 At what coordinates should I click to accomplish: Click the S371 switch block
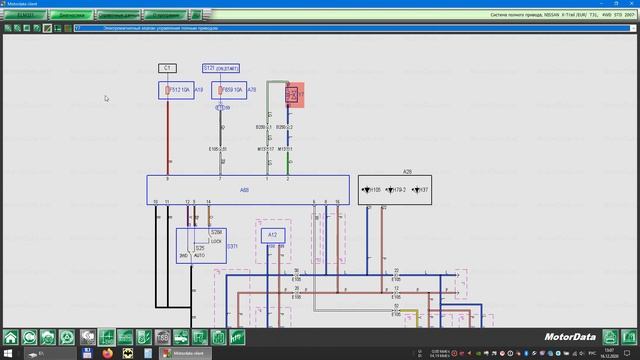[201, 246]
